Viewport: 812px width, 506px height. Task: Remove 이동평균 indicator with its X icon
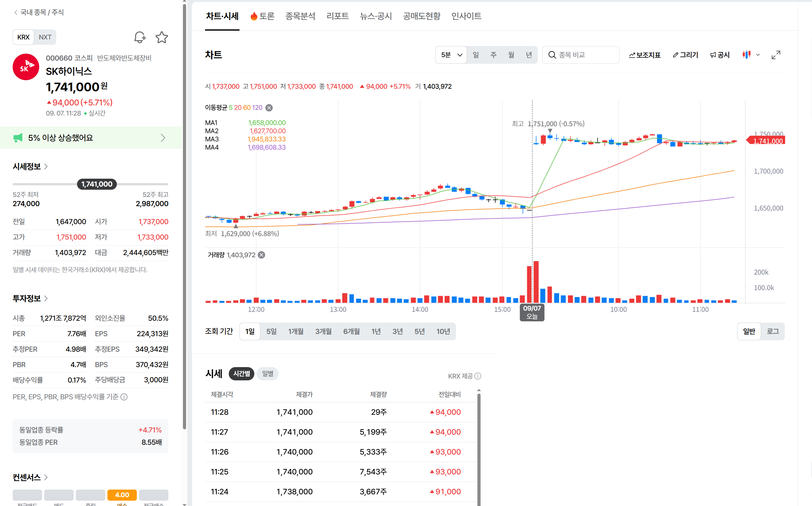pos(269,108)
